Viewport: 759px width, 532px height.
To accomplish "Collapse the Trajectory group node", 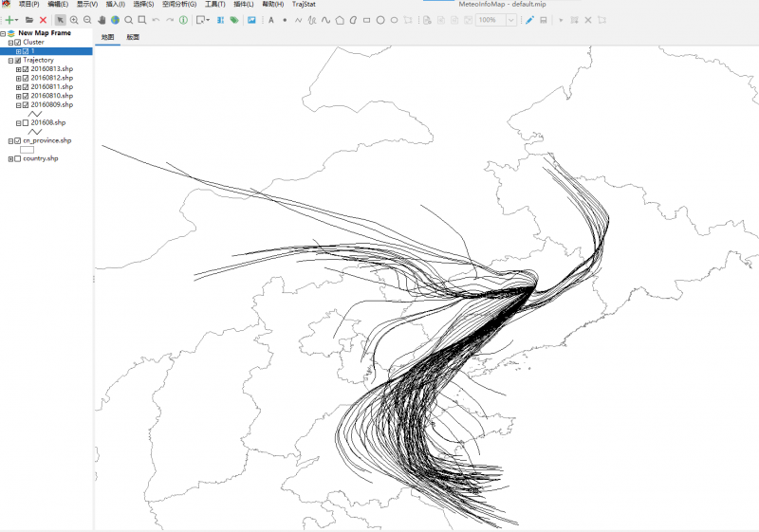I will coord(10,60).
